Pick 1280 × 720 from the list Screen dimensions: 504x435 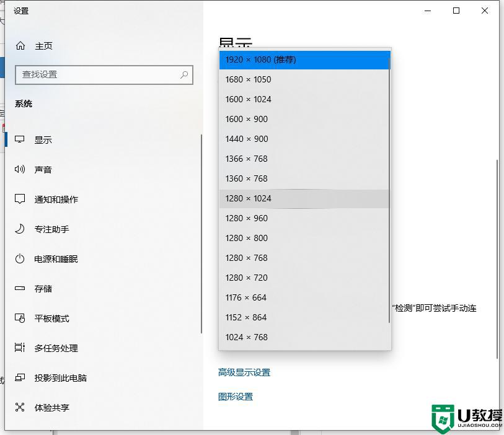tap(304, 278)
